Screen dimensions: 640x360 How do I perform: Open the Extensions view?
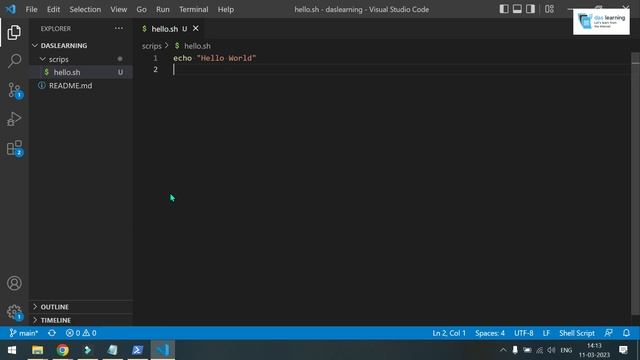coord(14,148)
